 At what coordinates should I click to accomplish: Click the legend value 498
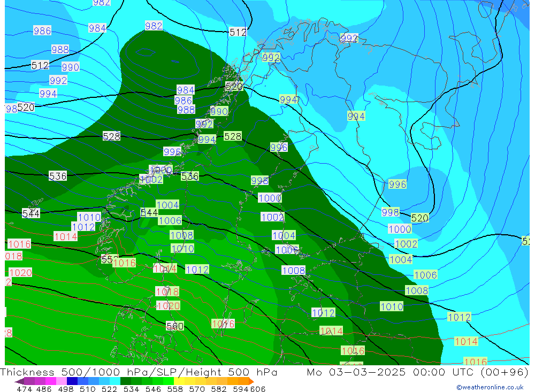click(65, 389)
